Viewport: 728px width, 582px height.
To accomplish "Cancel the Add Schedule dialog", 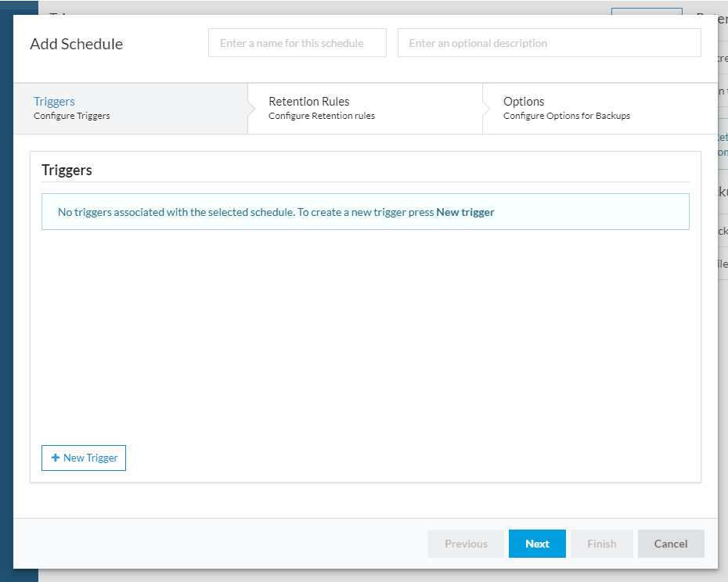I will point(671,544).
